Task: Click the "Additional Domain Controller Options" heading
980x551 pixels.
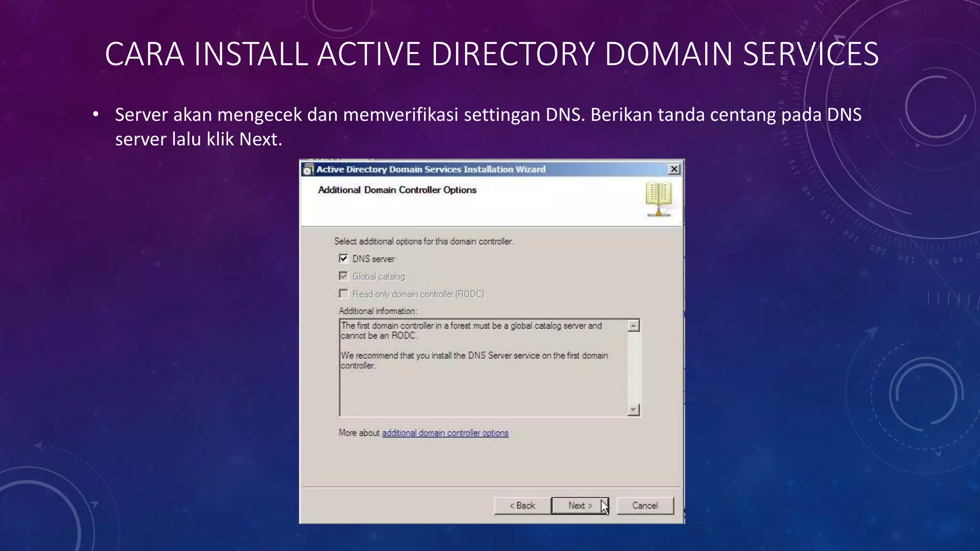Action: [397, 190]
